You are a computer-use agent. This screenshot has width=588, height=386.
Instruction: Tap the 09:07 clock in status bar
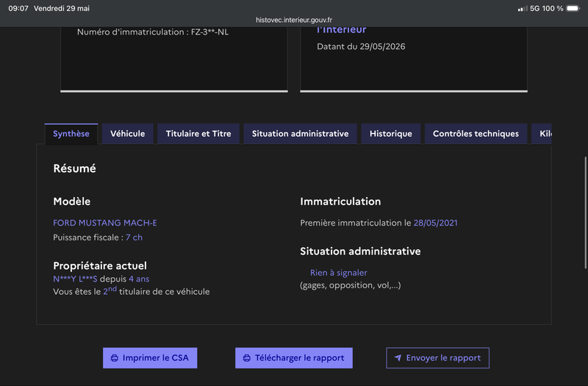18,8
